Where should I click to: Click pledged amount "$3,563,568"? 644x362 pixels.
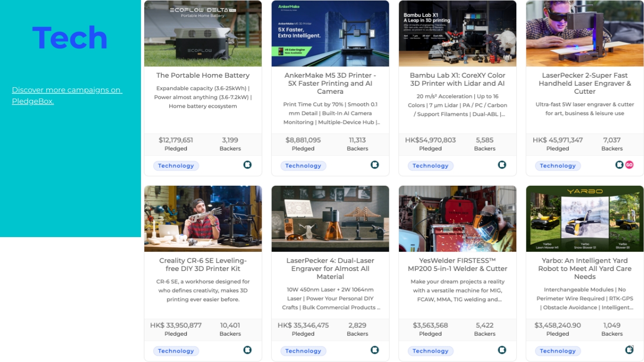(x=430, y=325)
